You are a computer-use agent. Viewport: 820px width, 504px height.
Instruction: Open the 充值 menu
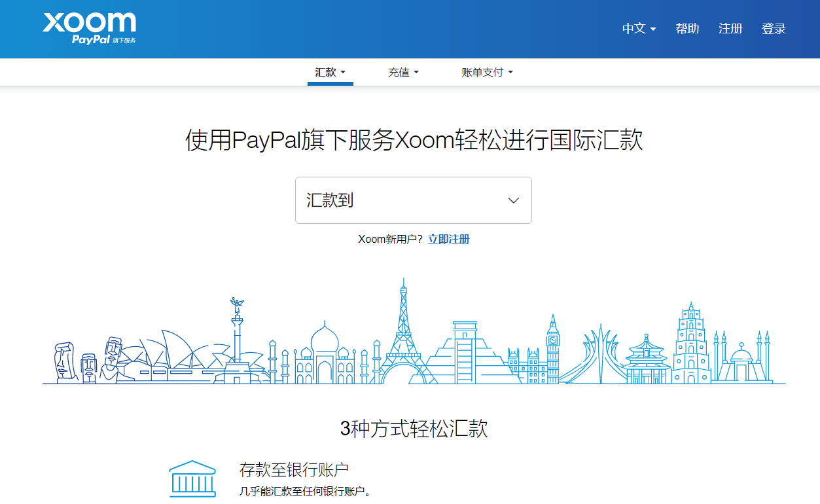(x=403, y=72)
